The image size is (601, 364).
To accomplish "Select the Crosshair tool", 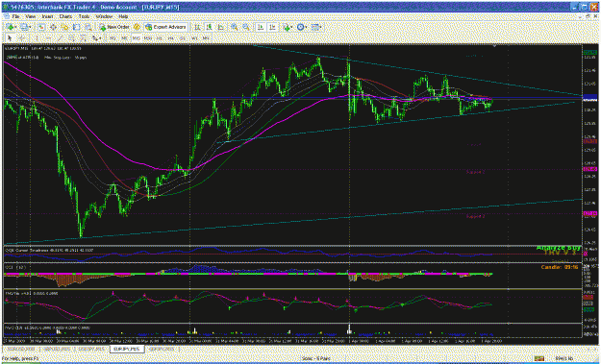I will 21,37.
